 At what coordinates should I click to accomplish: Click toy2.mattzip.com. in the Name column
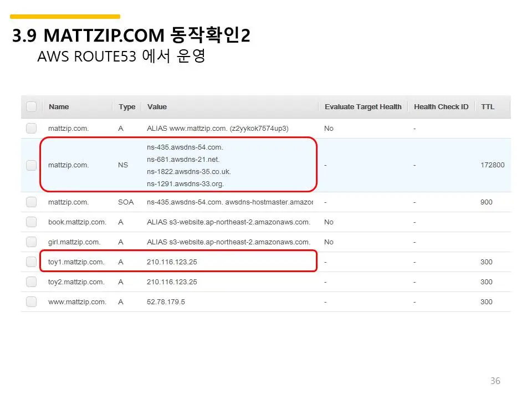click(76, 282)
